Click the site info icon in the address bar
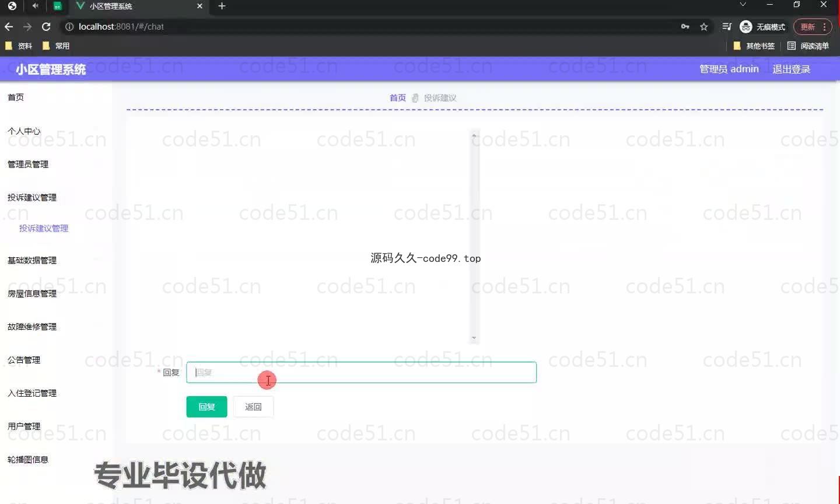Screen dimensions: 840x504 69,27
